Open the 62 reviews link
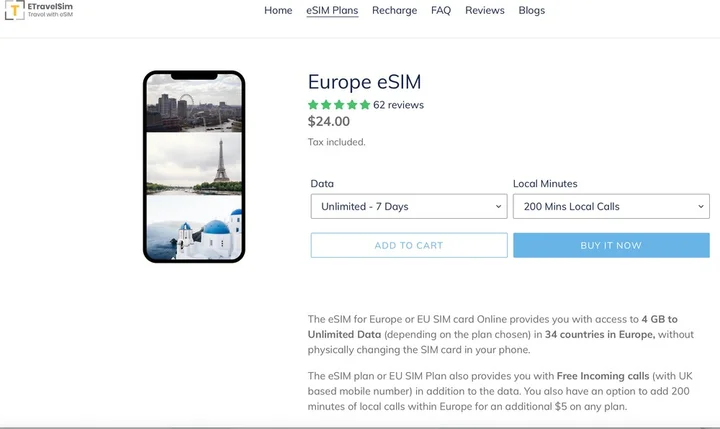This screenshot has width=720, height=429. coord(398,105)
